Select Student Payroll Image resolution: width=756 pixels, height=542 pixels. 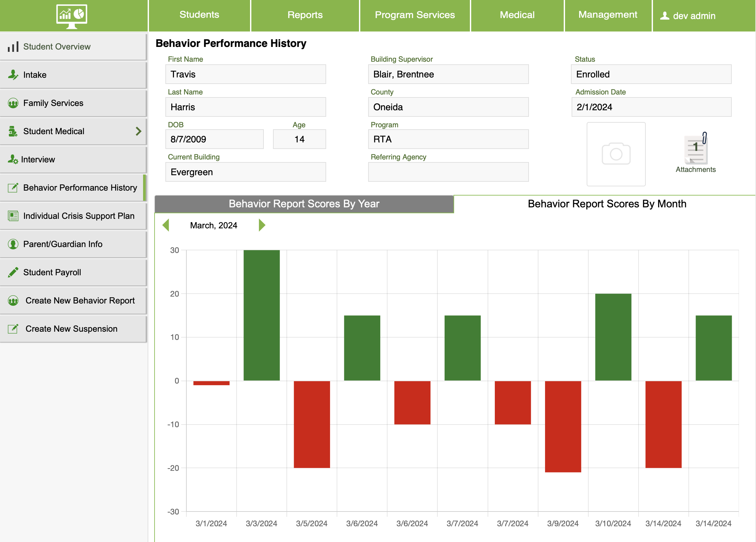tap(73, 272)
